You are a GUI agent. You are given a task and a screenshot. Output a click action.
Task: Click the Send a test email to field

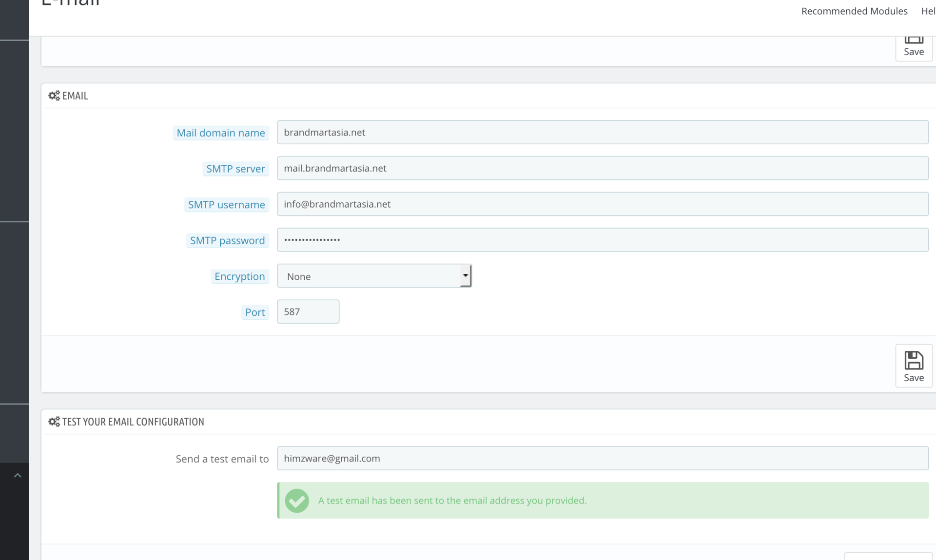602,458
